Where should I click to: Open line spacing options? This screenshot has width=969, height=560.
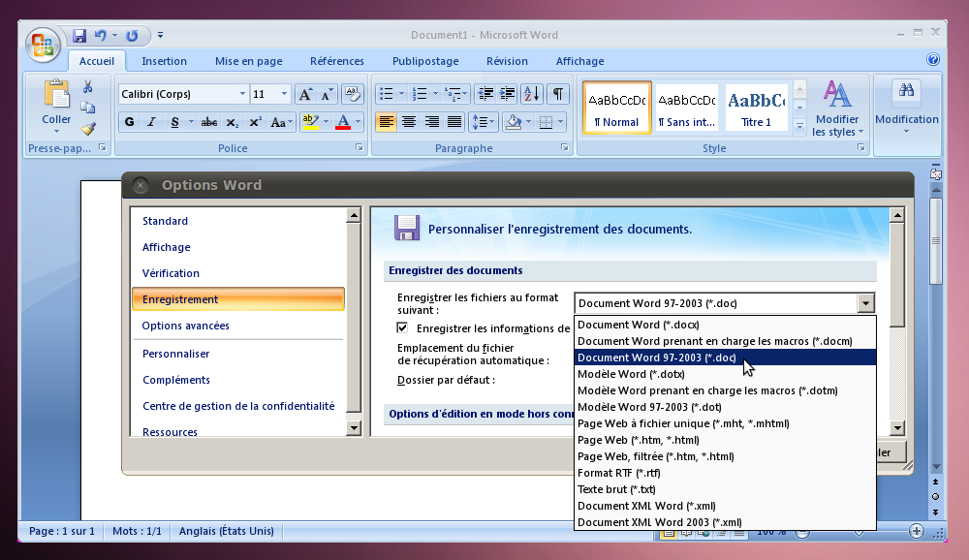pyautogui.click(x=484, y=122)
